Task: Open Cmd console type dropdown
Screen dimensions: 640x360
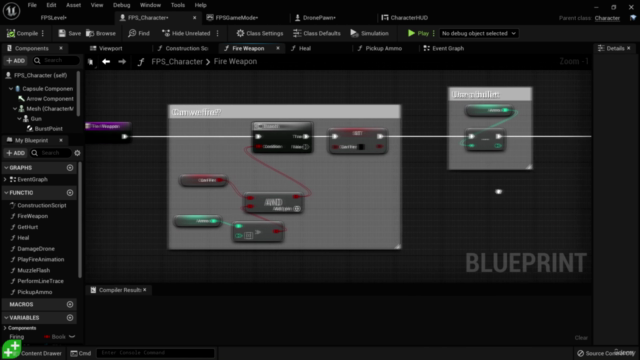Action: click(x=80, y=353)
